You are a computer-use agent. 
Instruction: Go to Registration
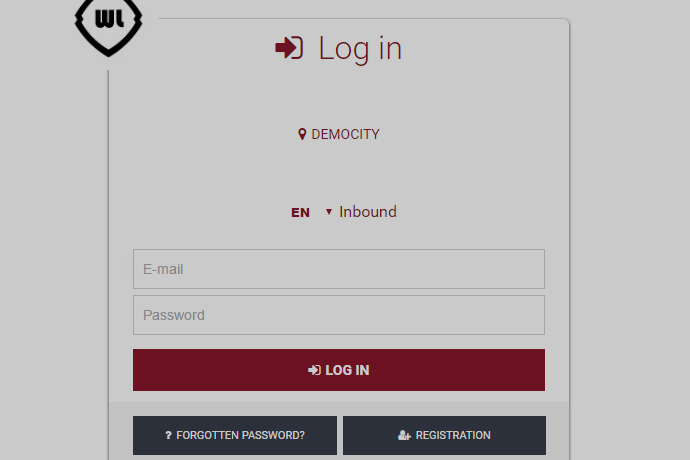point(444,436)
